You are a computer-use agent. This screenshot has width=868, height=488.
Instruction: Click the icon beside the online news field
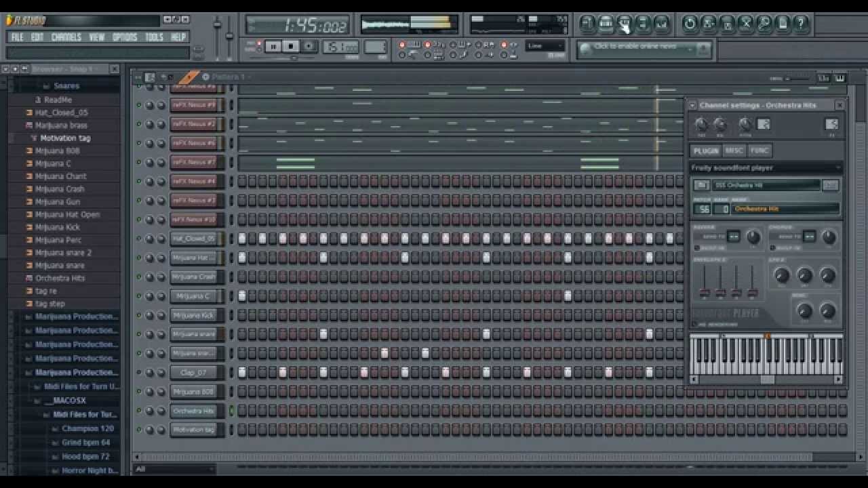[586, 49]
